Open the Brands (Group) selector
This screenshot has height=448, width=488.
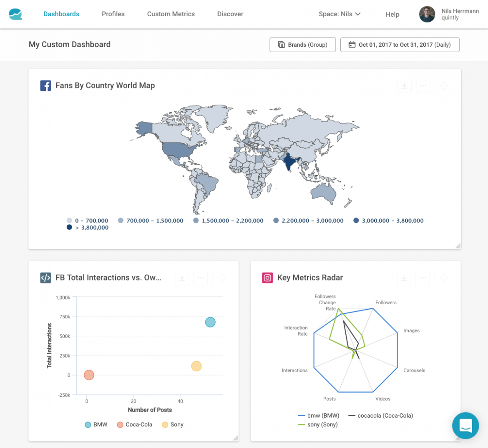302,45
